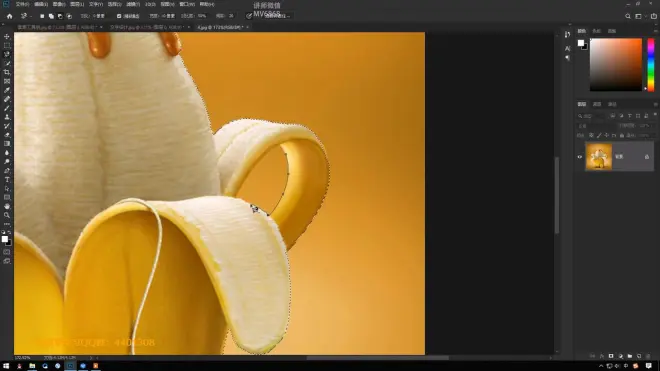The width and height of the screenshot is (660, 371).
Task: Select the Dodge tool
Action: point(7,162)
